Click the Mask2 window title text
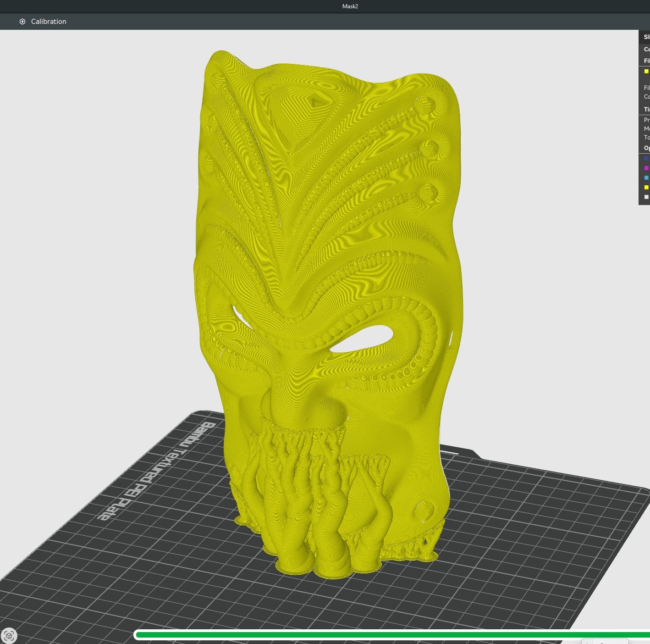 350,6
